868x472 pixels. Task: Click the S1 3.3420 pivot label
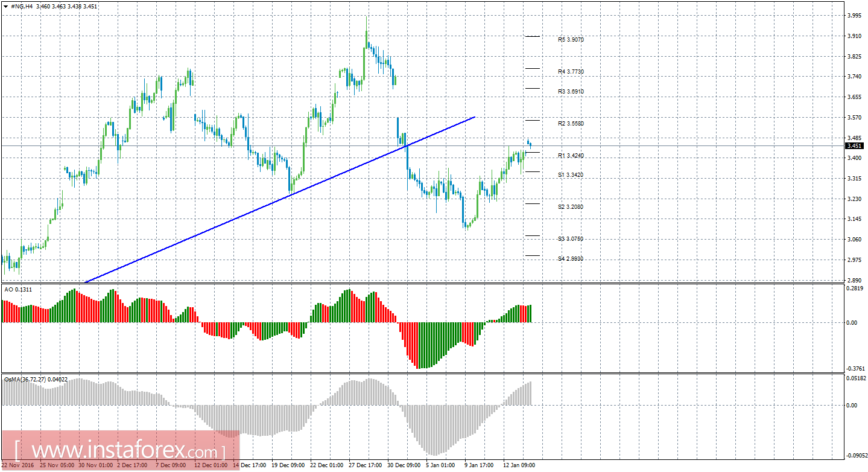point(571,174)
